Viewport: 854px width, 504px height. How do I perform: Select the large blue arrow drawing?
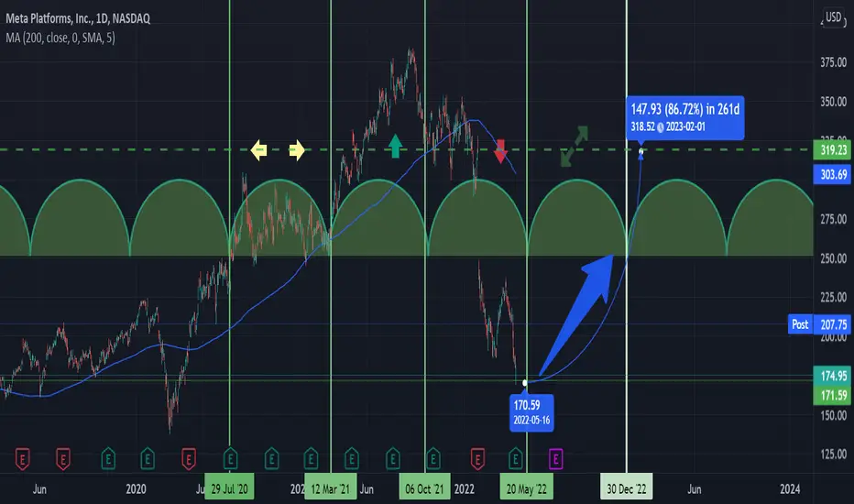(580, 313)
